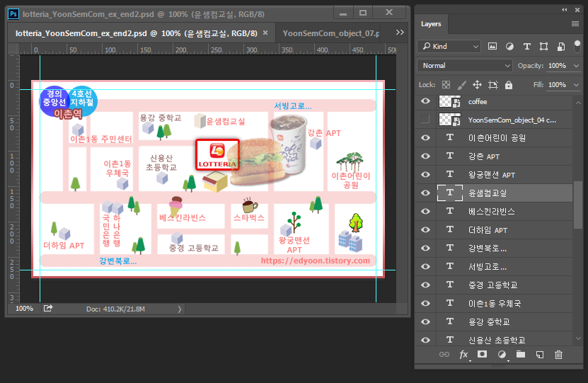Expand the hidden document tabs with the >> arrows
The height and width of the screenshot is (383, 588).
[x=400, y=33]
